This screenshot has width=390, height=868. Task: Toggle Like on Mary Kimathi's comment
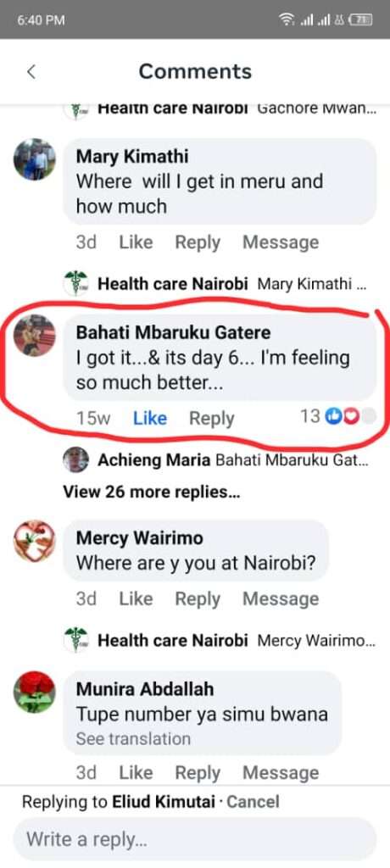tap(136, 242)
